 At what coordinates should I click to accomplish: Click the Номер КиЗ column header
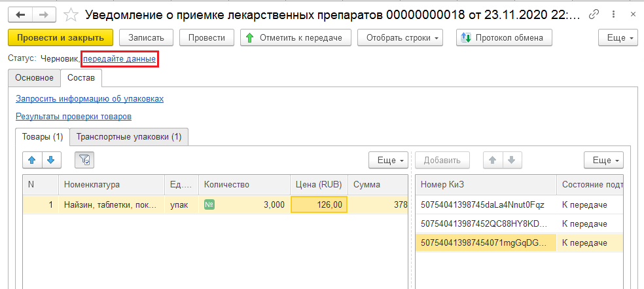(486, 185)
